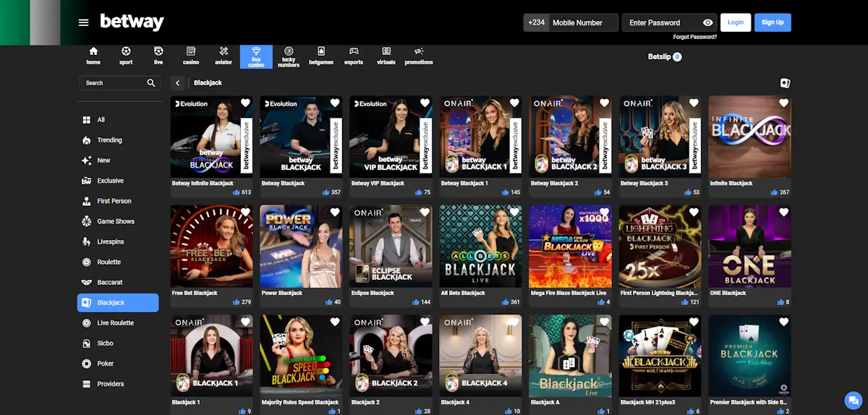
Task: Click the like thumb for Eclipse Blackjack
Action: pyautogui.click(x=416, y=302)
